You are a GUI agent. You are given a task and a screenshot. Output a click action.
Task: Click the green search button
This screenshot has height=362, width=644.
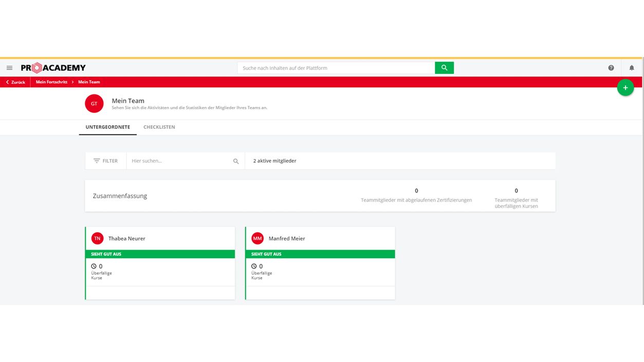pos(444,68)
